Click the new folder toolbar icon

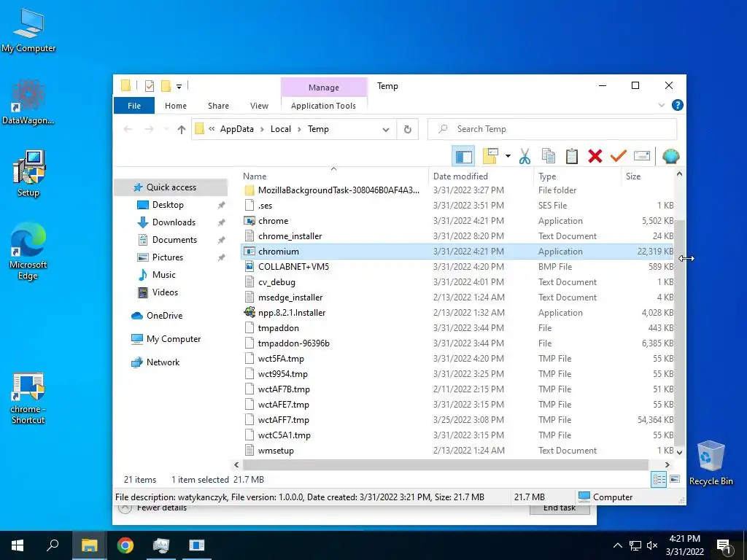(490, 156)
